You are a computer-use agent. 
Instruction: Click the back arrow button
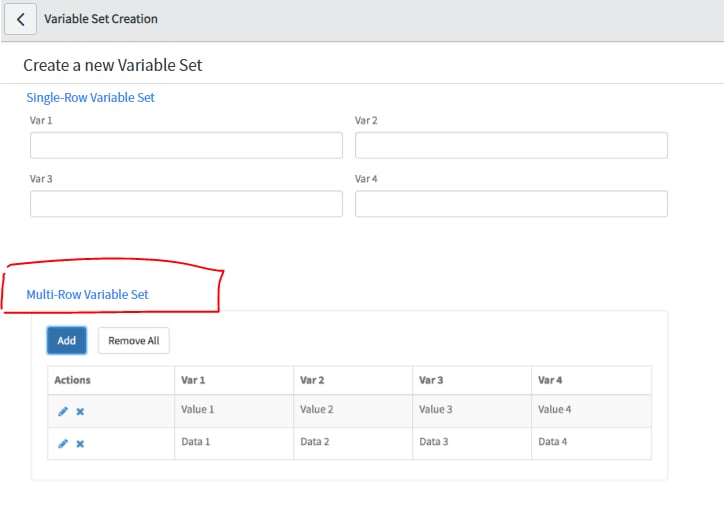(x=20, y=19)
